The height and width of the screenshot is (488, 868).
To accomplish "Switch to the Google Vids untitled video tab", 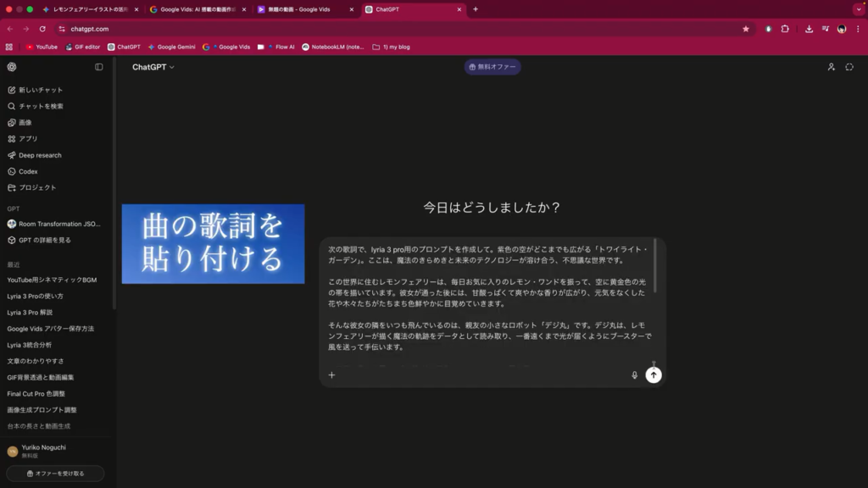I will (305, 9).
